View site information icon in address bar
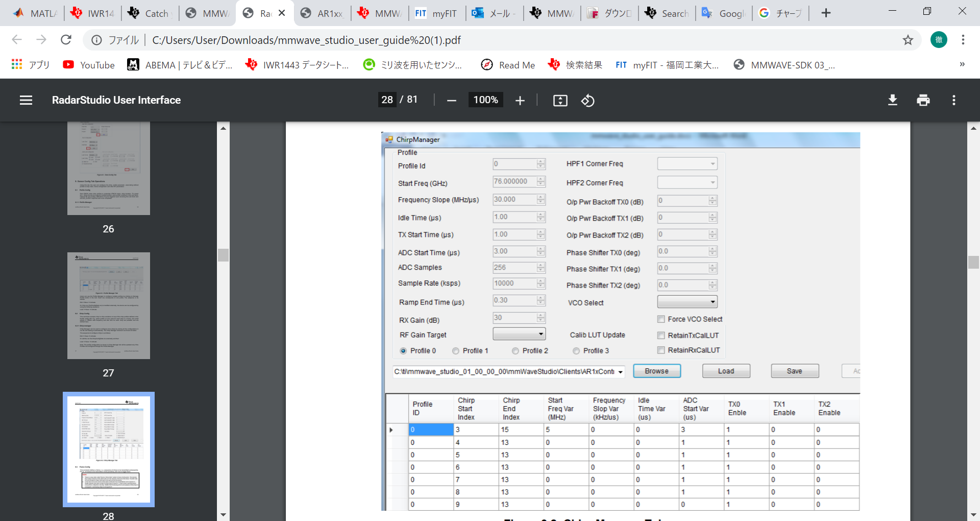 [96, 40]
